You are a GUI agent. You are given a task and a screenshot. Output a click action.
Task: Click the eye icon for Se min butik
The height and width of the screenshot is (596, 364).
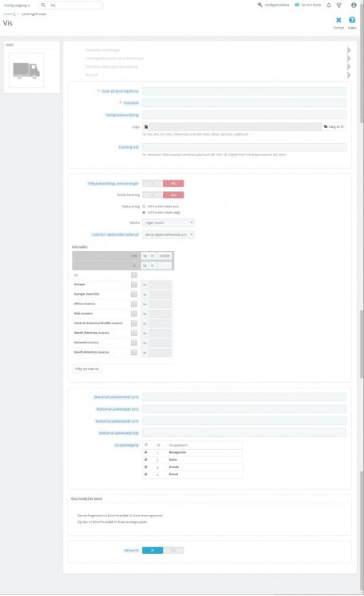[x=297, y=5]
